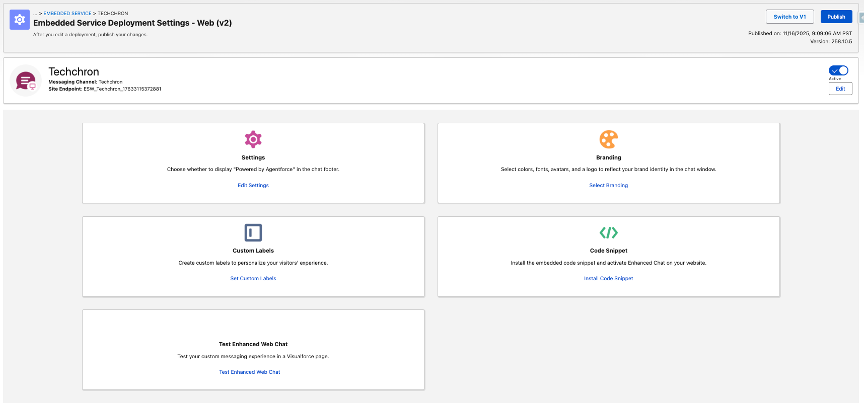
Task: Click the Code Snippet card heading
Action: (608, 251)
